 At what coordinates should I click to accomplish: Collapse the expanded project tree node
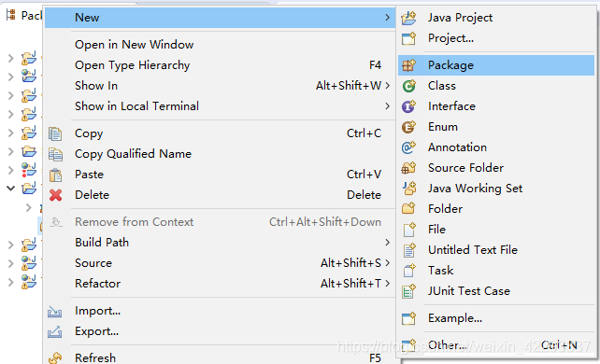(11, 188)
